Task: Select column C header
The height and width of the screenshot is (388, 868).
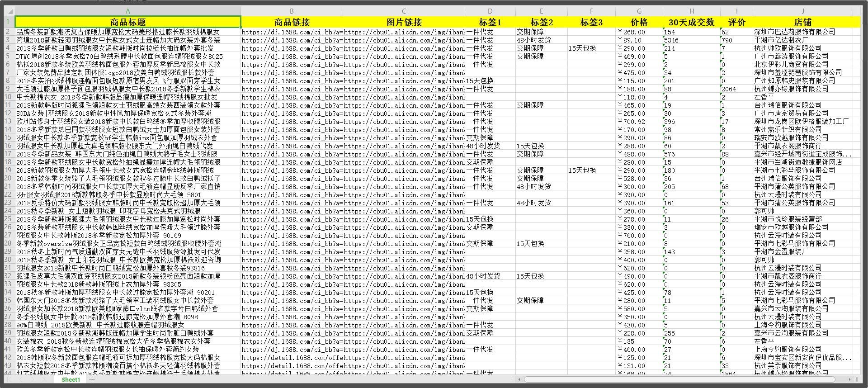Action: tap(404, 11)
